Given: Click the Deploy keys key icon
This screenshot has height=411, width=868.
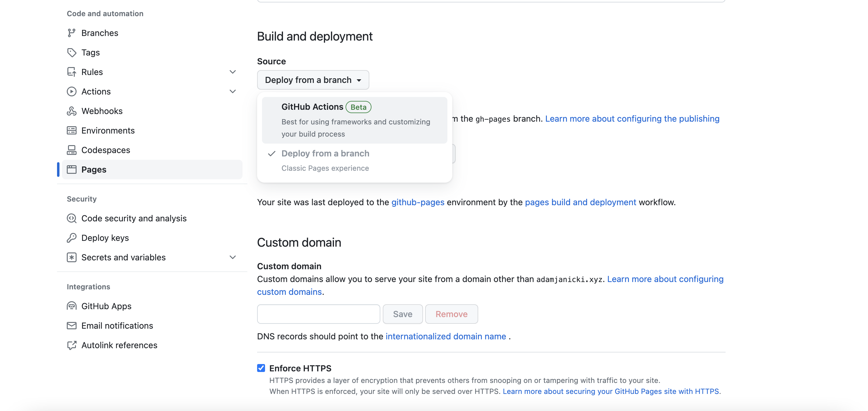Looking at the screenshot, I should [71, 238].
